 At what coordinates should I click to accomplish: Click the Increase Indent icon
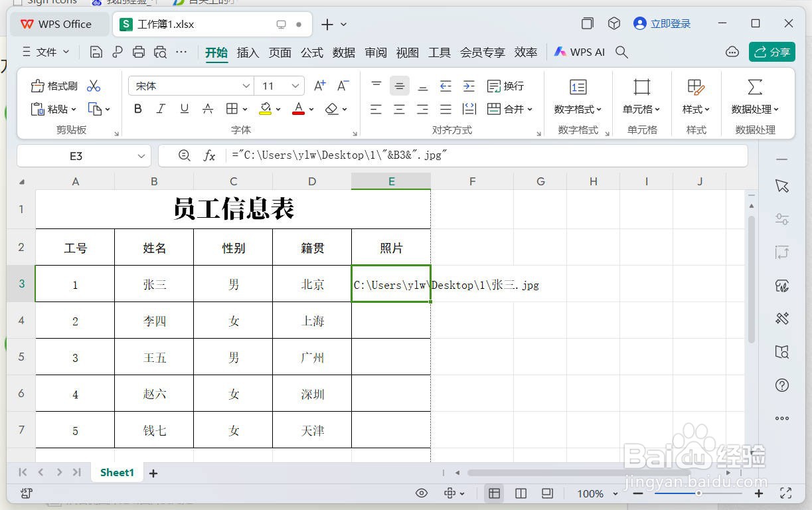point(469,86)
